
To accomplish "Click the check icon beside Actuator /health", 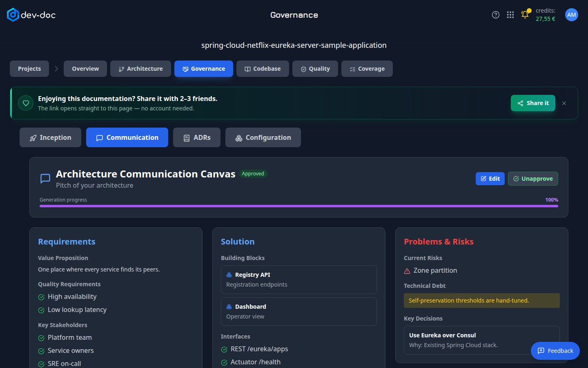I will [224, 363].
